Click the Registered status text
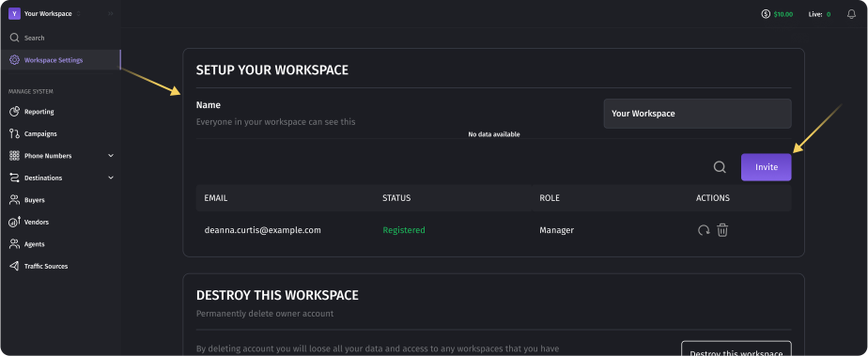Screen dimensions: 868x356 coord(404,230)
